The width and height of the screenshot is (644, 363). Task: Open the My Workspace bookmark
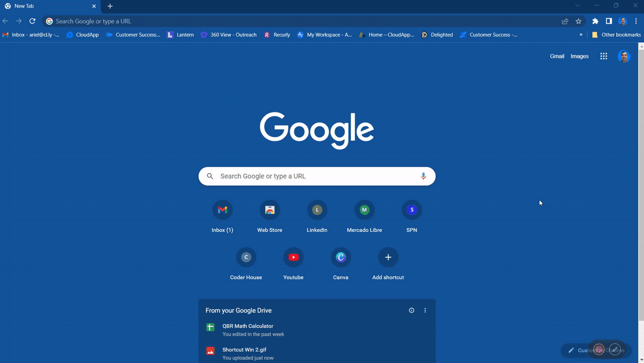[325, 35]
